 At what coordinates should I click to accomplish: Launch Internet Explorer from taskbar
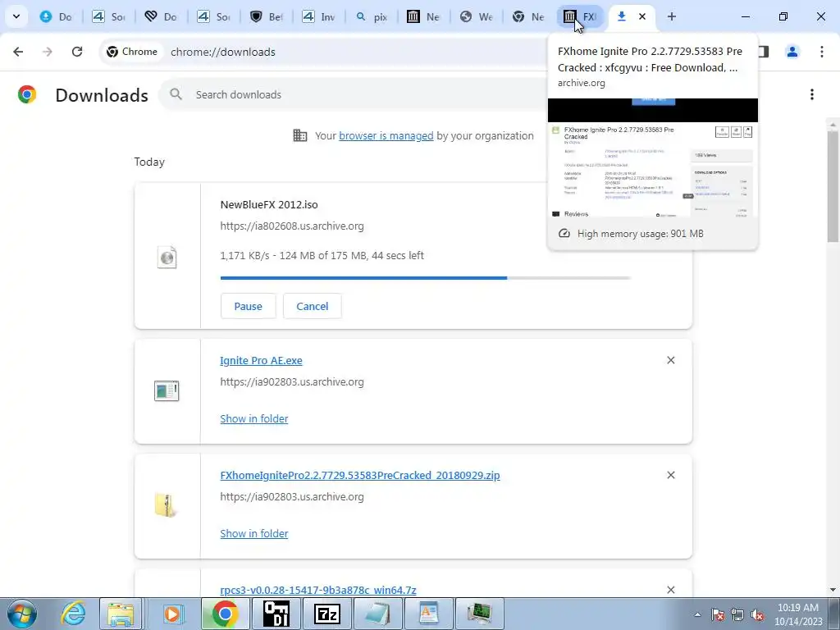tap(73, 614)
